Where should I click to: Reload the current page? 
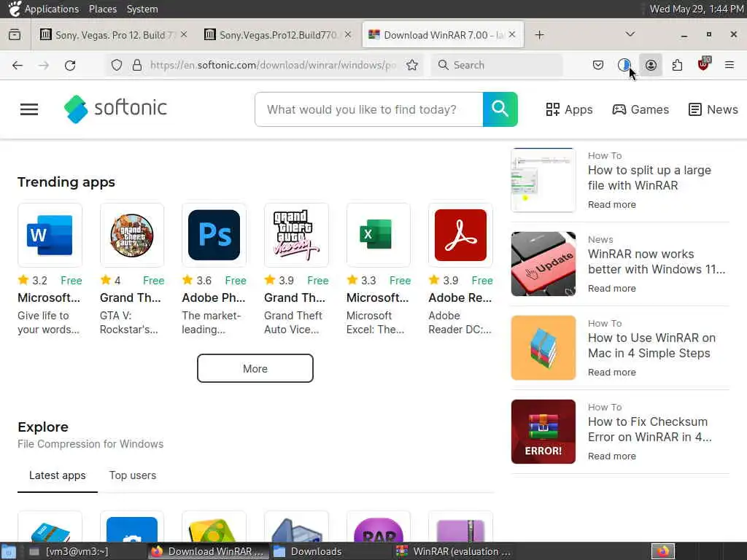coord(70,65)
